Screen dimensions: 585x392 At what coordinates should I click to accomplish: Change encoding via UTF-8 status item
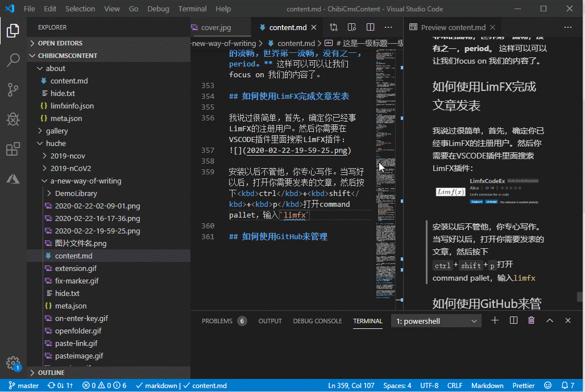(x=429, y=386)
